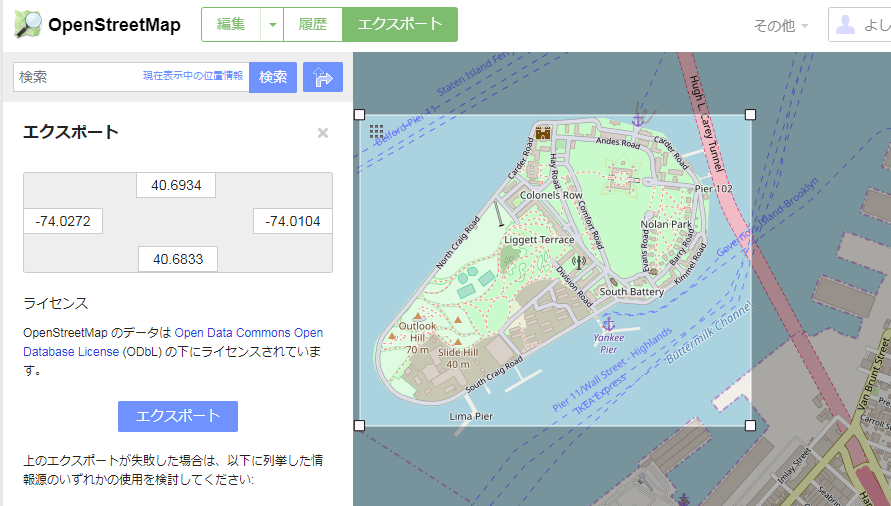This screenshot has width=891, height=506.
Task: Click the Buttermilk Channel label
Action: pos(709,333)
